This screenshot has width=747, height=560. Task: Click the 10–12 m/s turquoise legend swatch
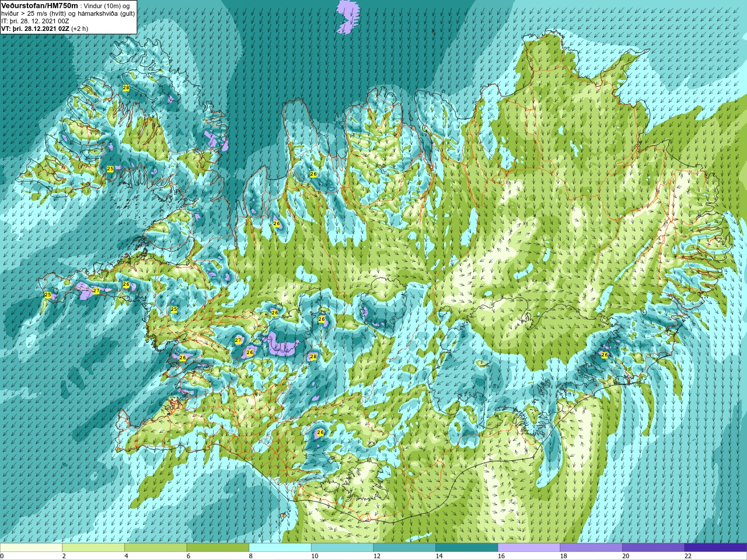click(342, 548)
